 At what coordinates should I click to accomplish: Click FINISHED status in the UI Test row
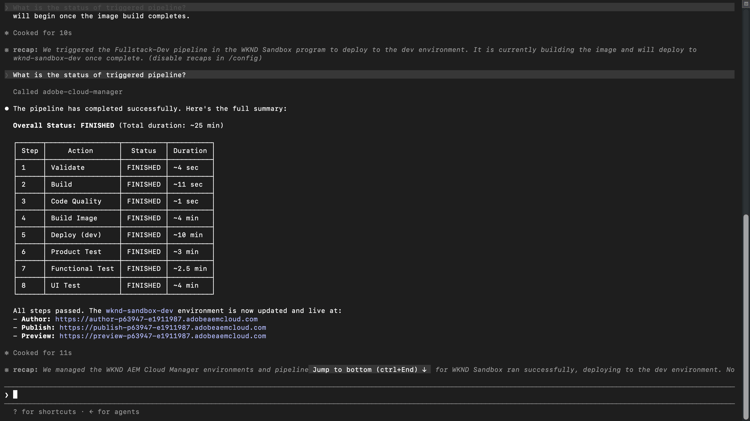[x=143, y=285]
